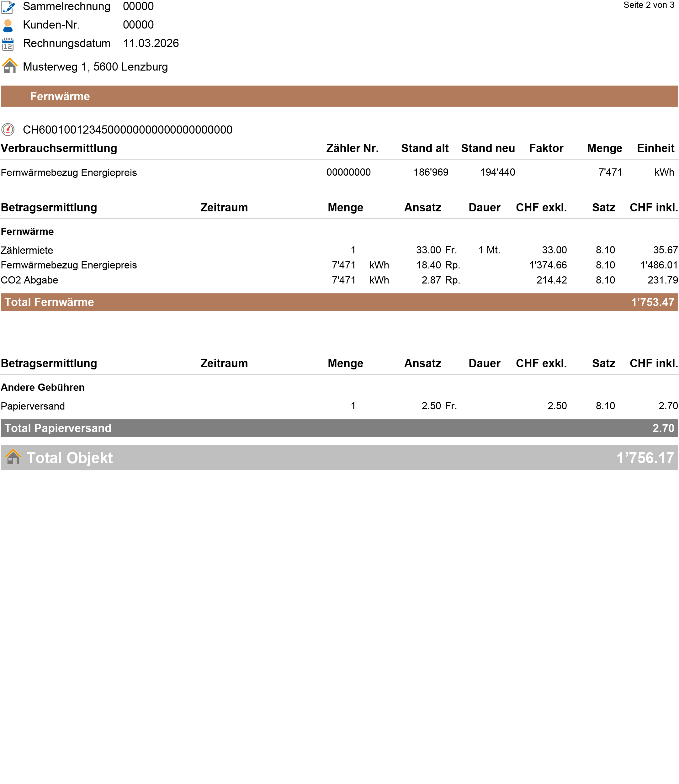The image size is (679, 784).
Task: Click the Andere Gebühren subheading
Action: (43, 387)
